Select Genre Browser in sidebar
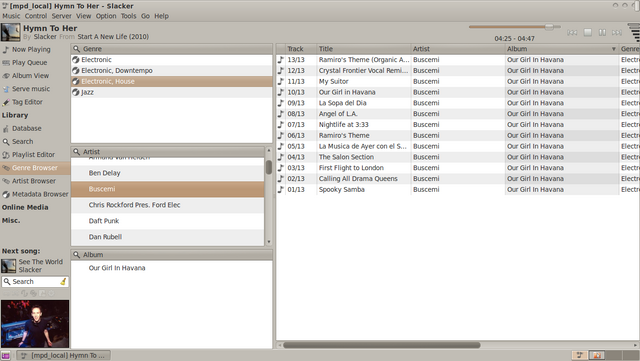 [x=35, y=168]
